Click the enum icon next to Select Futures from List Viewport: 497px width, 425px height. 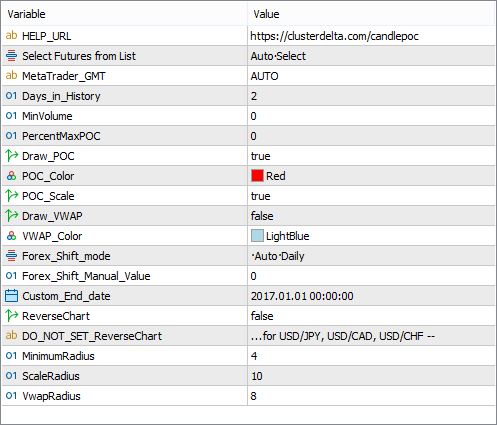[11, 56]
